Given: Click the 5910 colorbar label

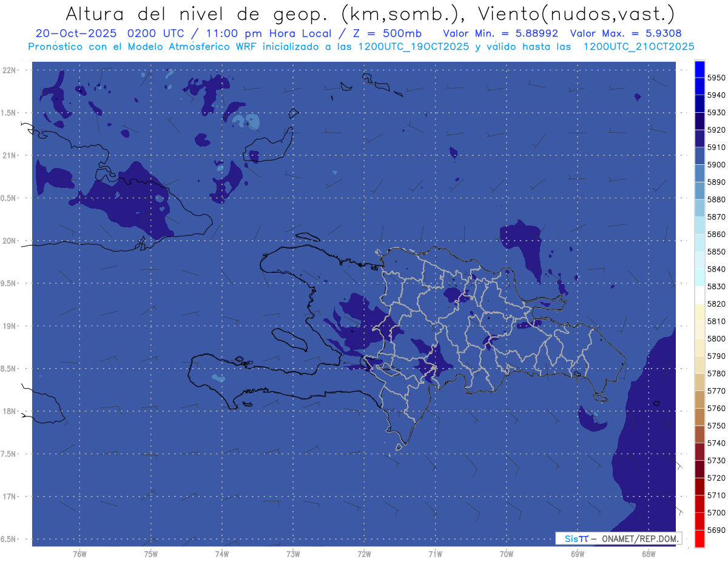Looking at the screenshot, I should 716,147.
